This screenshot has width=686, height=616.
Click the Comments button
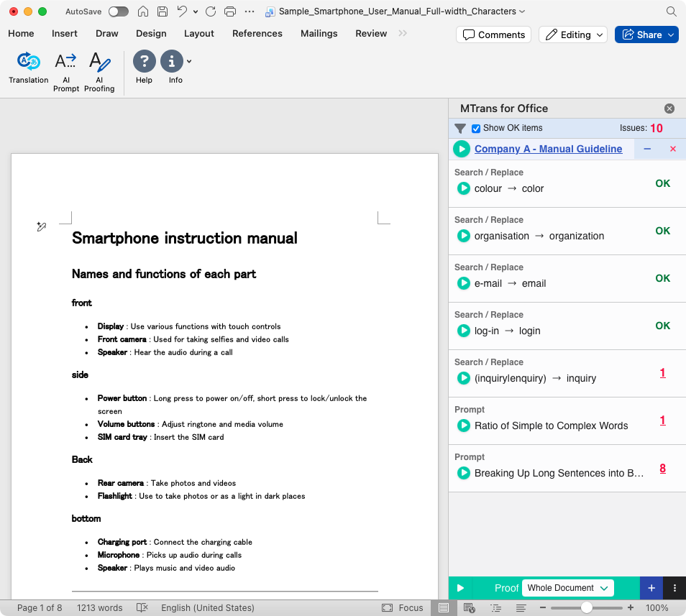(x=493, y=35)
